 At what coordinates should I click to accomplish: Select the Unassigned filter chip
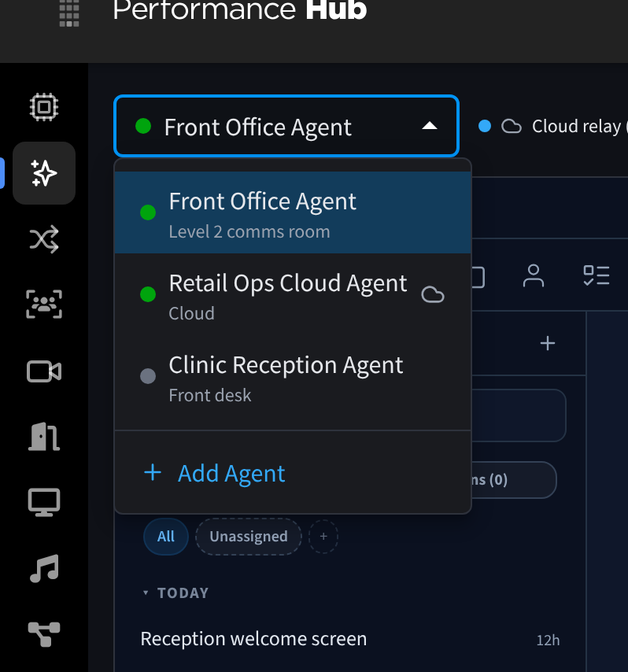(x=249, y=537)
